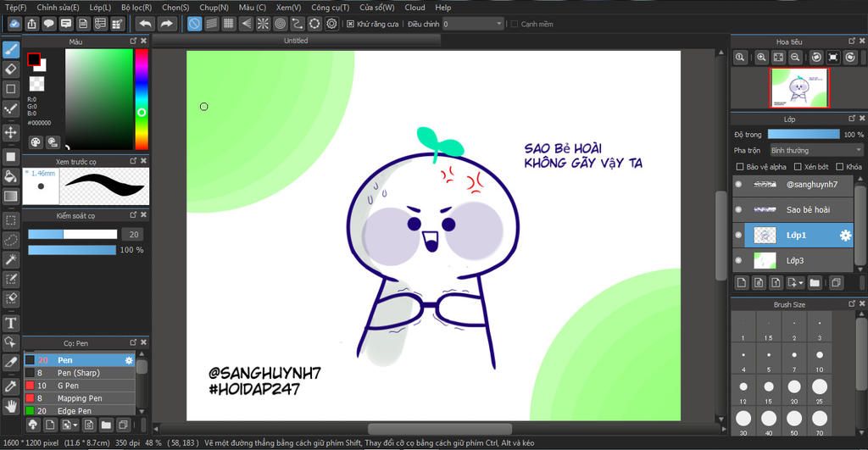This screenshot has height=450, width=868.
Task: Enable concentric circle snap
Action: 280,24
